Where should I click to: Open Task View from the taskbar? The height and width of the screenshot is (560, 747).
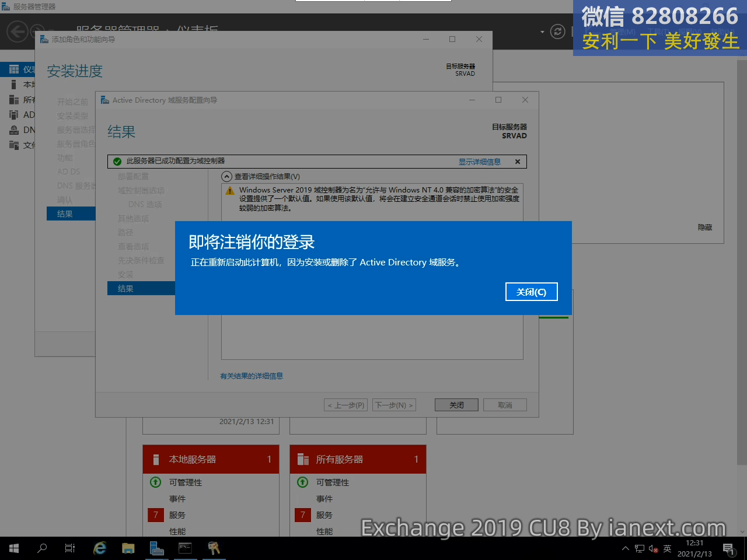[x=70, y=548]
